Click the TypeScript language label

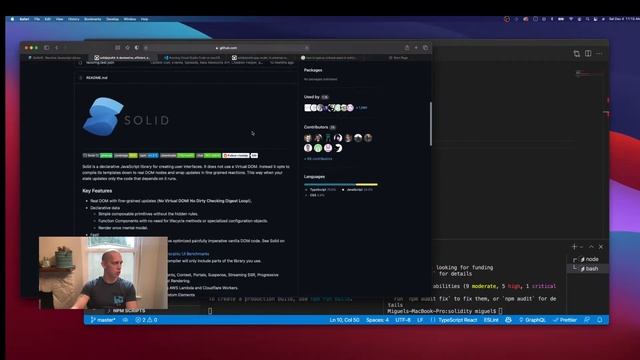[x=321, y=190]
